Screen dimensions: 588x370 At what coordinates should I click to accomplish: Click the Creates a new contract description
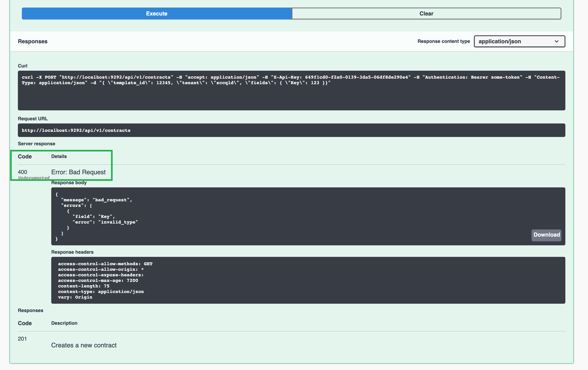[84, 345]
